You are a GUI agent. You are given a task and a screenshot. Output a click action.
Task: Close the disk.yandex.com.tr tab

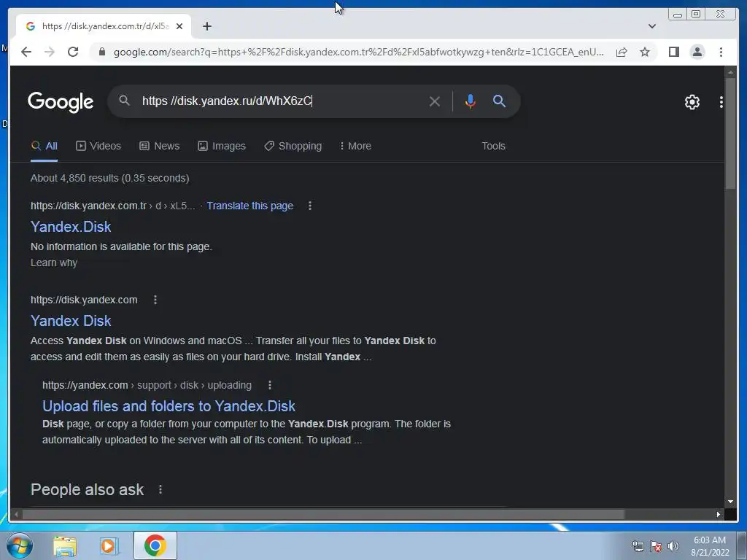point(179,26)
